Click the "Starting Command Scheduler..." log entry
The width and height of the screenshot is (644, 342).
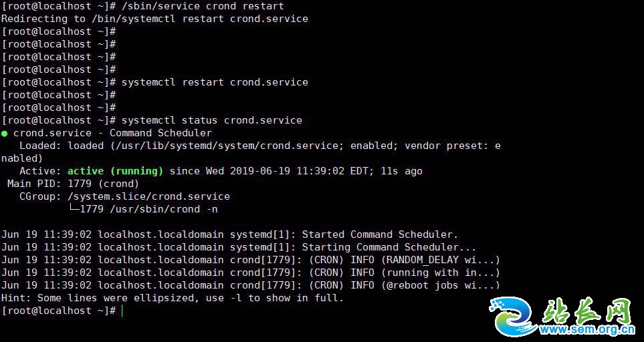point(389,247)
